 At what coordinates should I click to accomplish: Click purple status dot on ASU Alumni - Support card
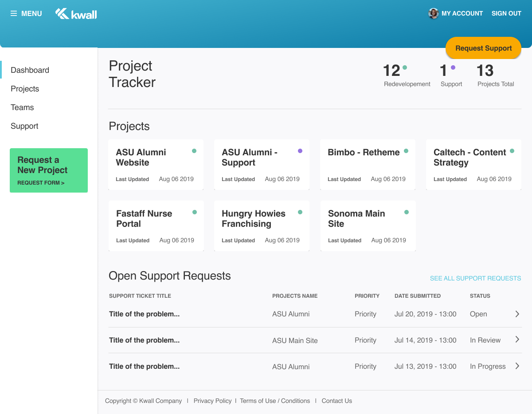tap(300, 151)
